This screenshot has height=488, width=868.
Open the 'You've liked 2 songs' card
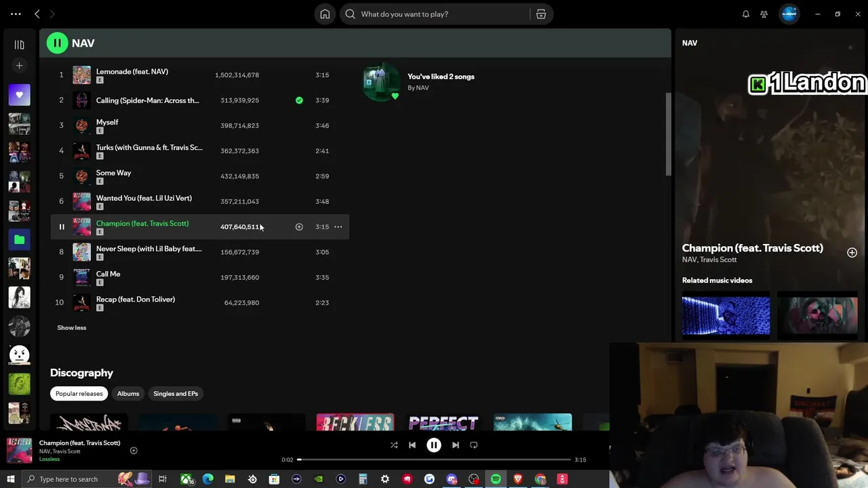[418, 82]
